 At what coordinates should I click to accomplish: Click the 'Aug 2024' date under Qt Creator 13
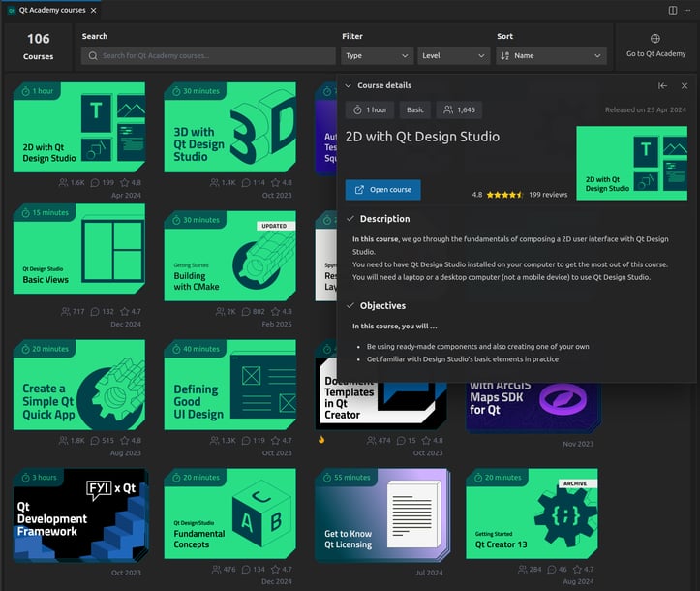click(x=578, y=581)
